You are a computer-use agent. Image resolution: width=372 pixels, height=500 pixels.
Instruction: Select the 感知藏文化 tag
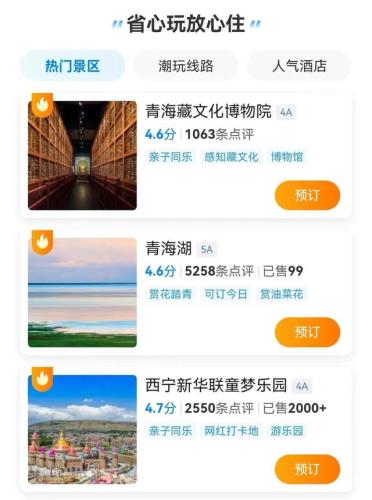[231, 157]
